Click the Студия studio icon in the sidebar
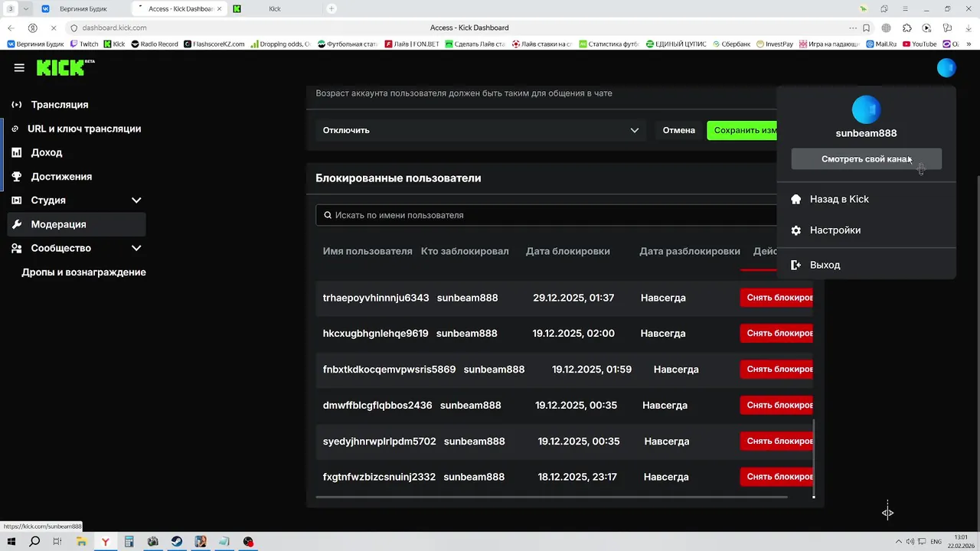 click(17, 201)
